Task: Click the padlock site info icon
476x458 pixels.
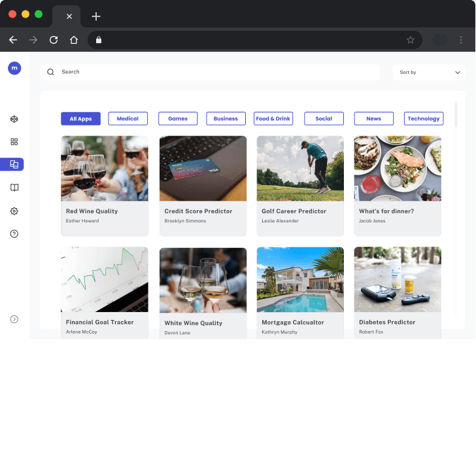Action: pyautogui.click(x=99, y=40)
